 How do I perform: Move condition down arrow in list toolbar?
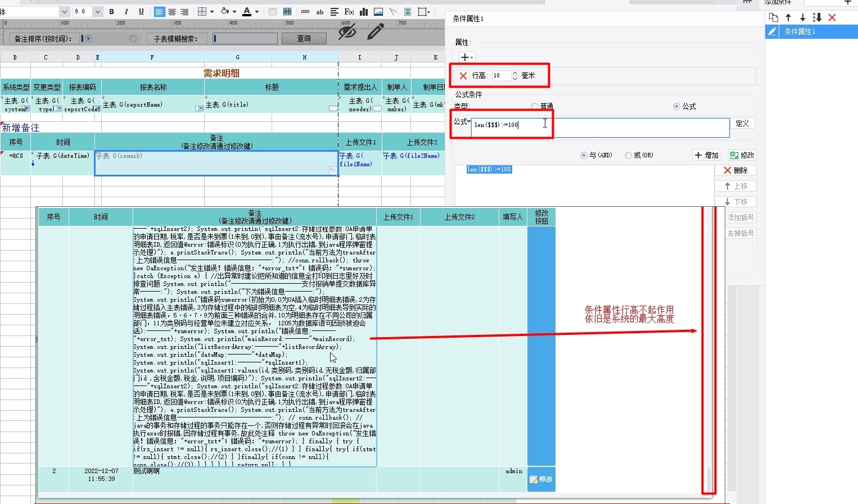click(802, 17)
